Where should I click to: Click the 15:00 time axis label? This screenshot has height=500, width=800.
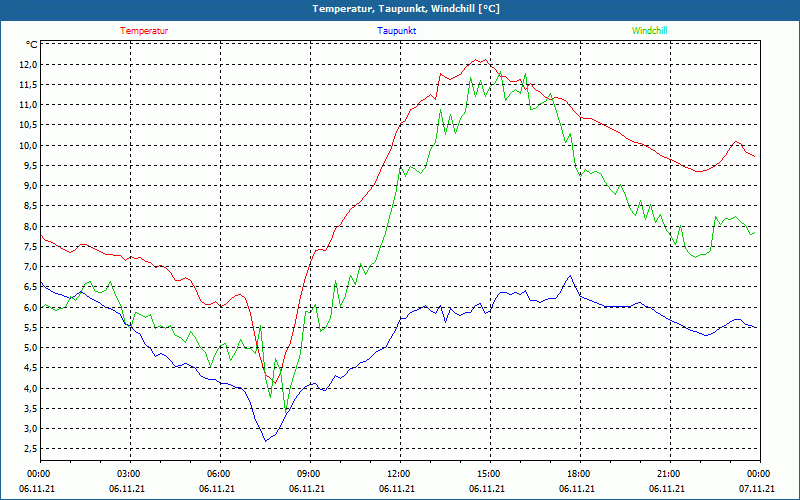point(487,474)
